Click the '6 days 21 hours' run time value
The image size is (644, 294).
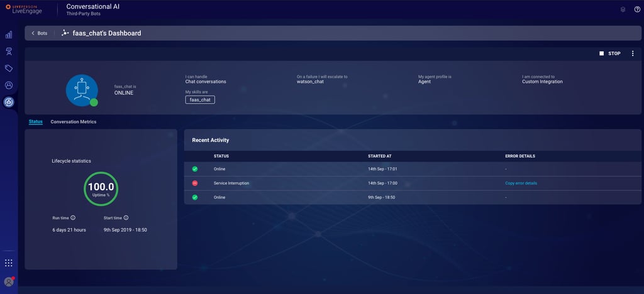(69, 230)
